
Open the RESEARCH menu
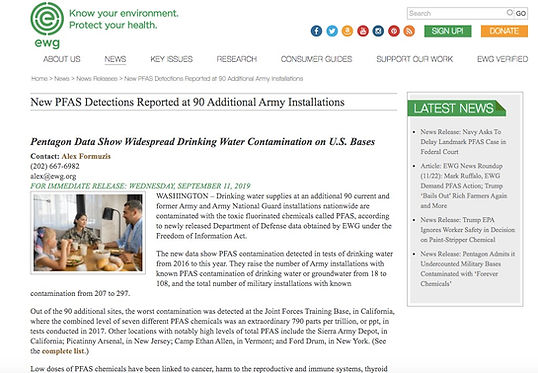pos(237,59)
